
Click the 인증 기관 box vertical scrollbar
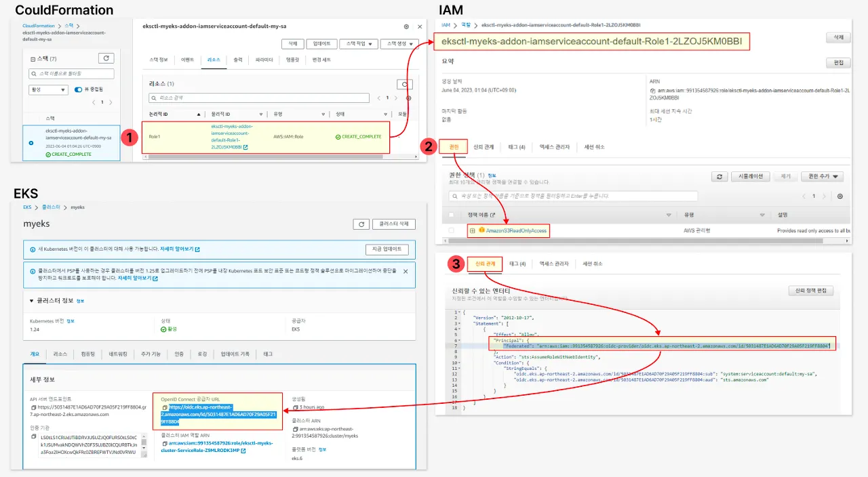(x=143, y=440)
